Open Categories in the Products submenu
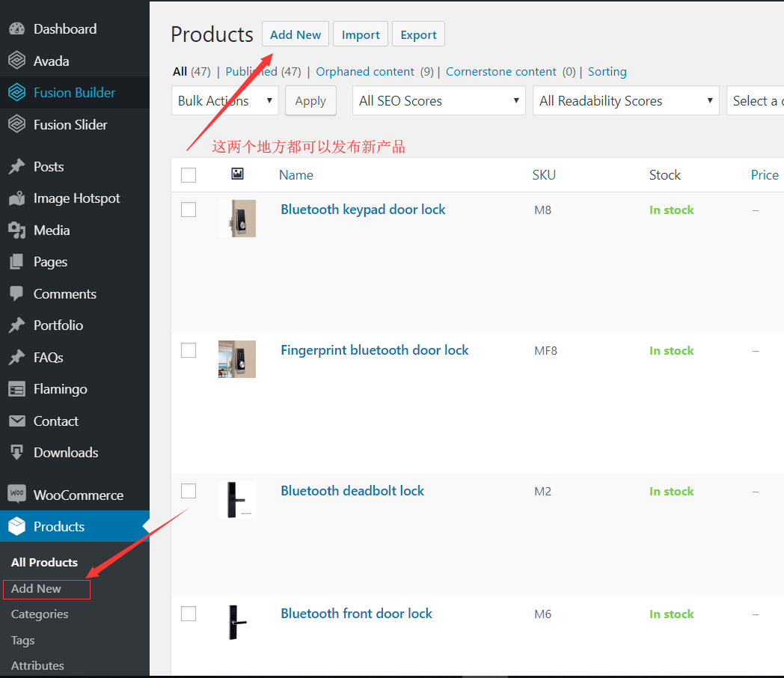784x678 pixels. pos(40,614)
